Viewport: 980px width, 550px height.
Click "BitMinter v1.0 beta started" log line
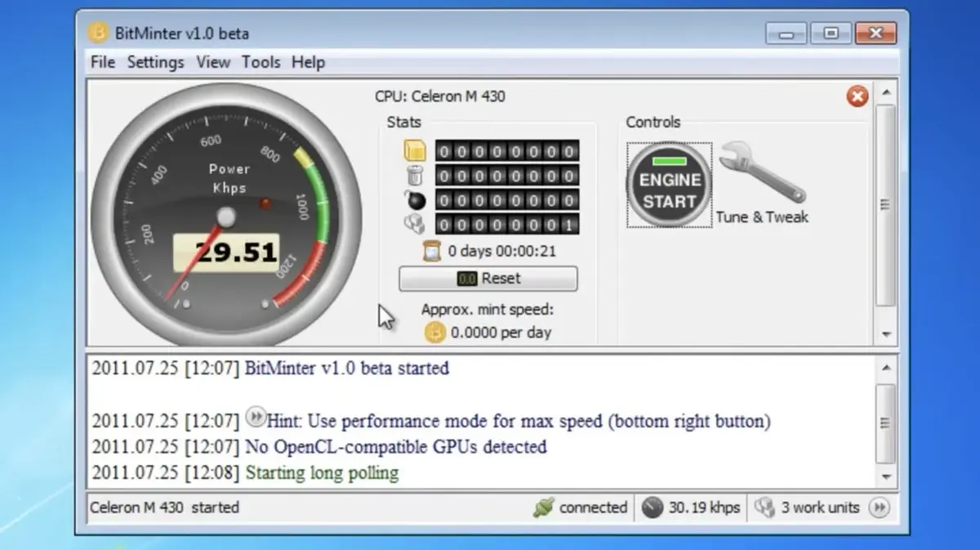click(347, 368)
